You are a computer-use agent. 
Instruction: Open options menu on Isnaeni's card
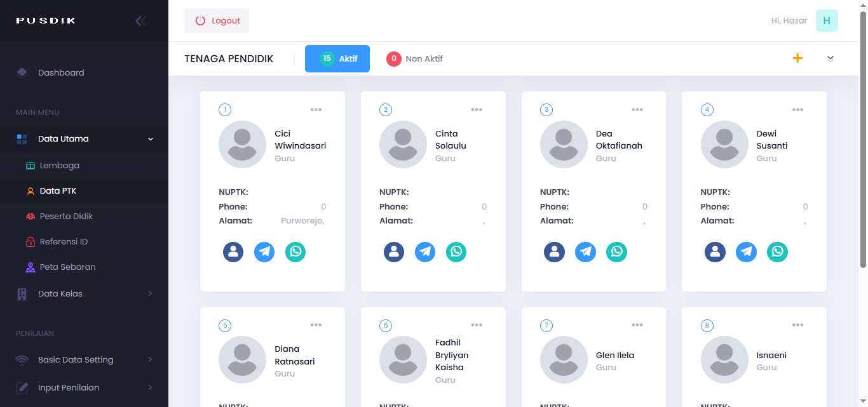click(798, 325)
